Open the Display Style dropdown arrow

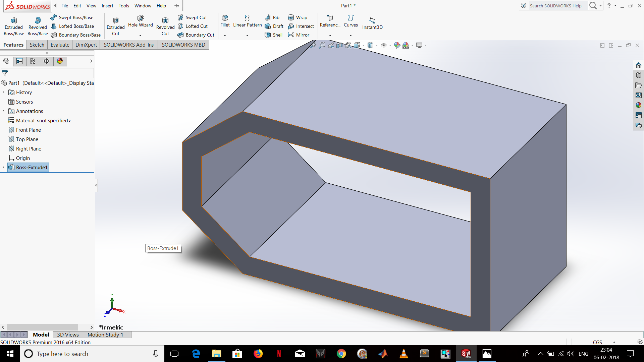(x=377, y=45)
